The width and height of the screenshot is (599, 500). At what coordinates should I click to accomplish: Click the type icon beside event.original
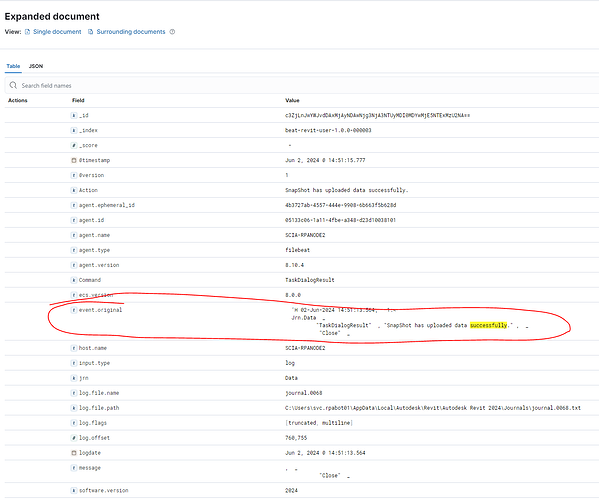[x=74, y=310]
